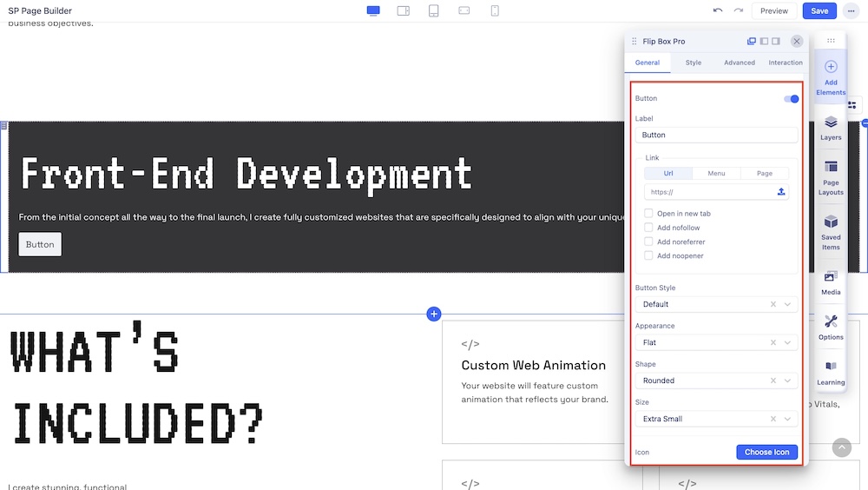Open the Media library icon
868x490 pixels.
click(x=831, y=283)
